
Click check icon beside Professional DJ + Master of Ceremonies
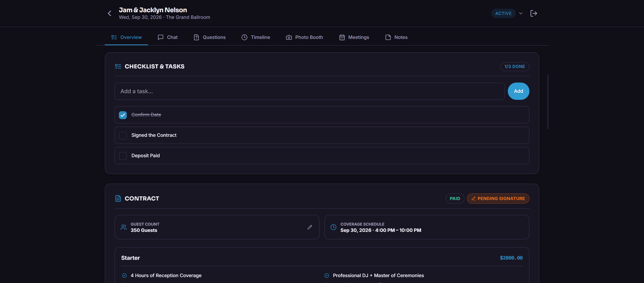pos(327,276)
